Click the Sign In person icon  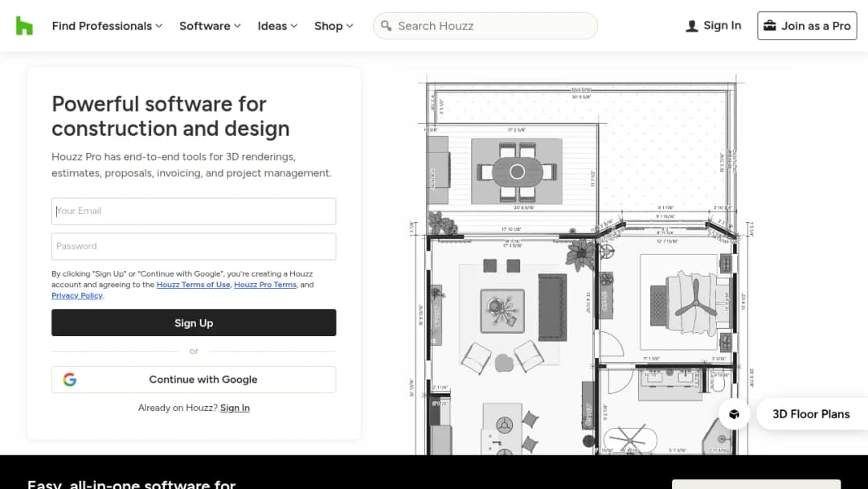[x=691, y=26]
